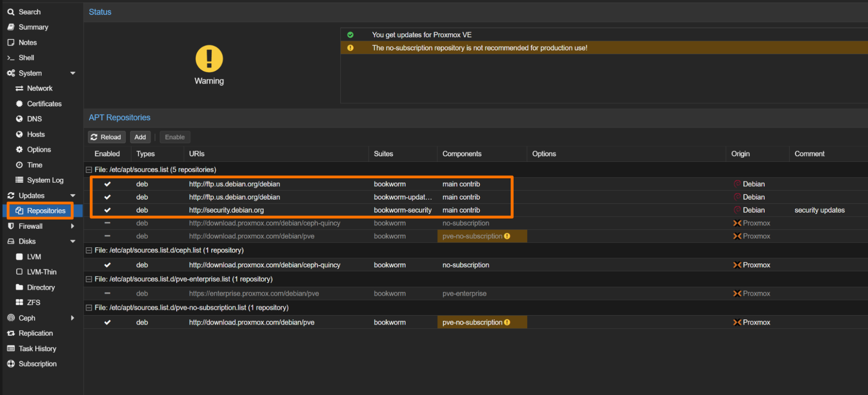
Task: Click the pve-no-subscription warning icon in last row
Action: 507,323
